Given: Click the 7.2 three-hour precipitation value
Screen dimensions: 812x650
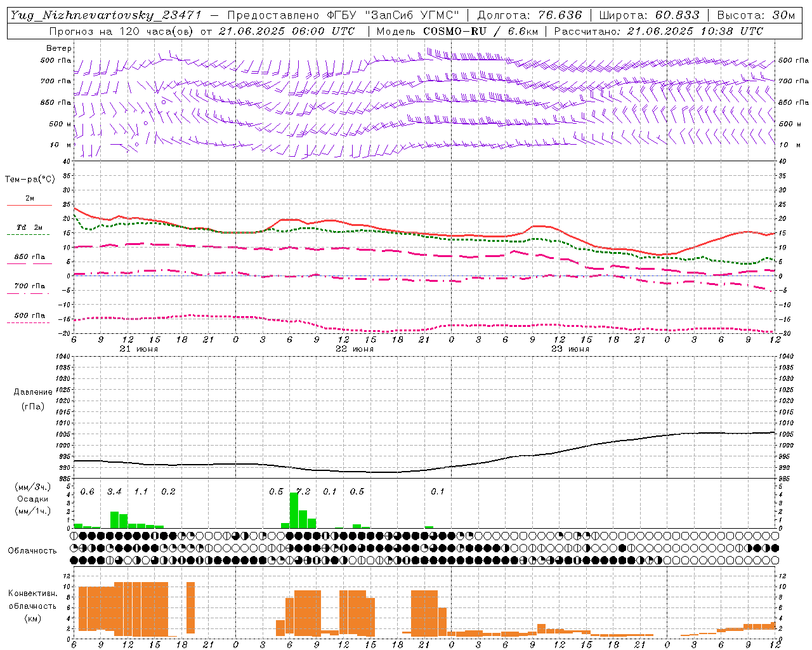Looking at the screenshot, I should [303, 492].
